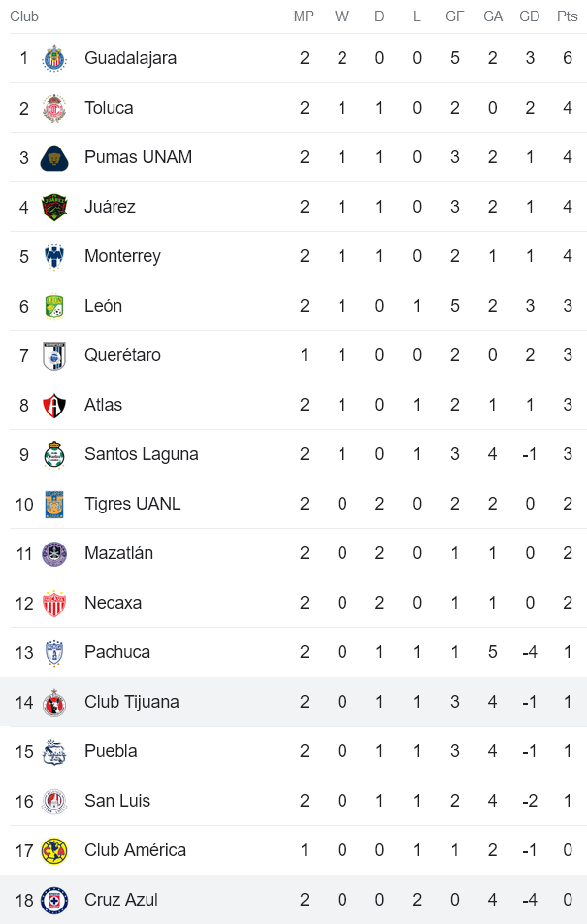Open the Santos Laguna badge

click(55, 454)
